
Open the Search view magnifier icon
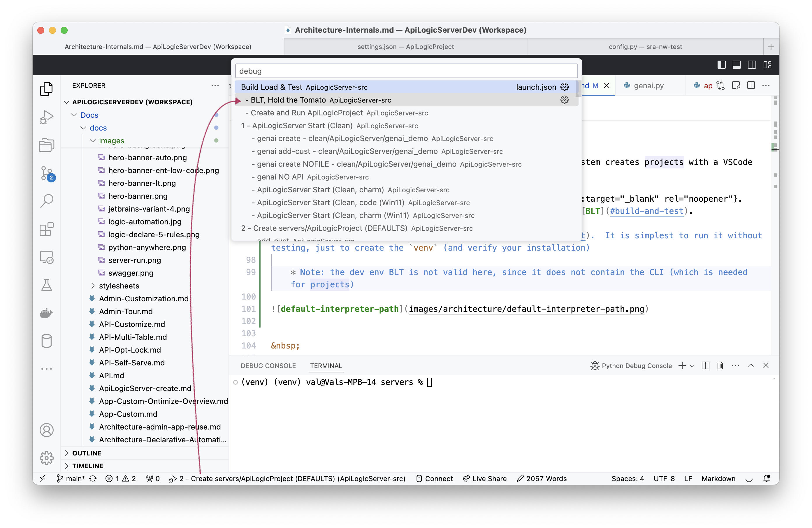coord(46,201)
